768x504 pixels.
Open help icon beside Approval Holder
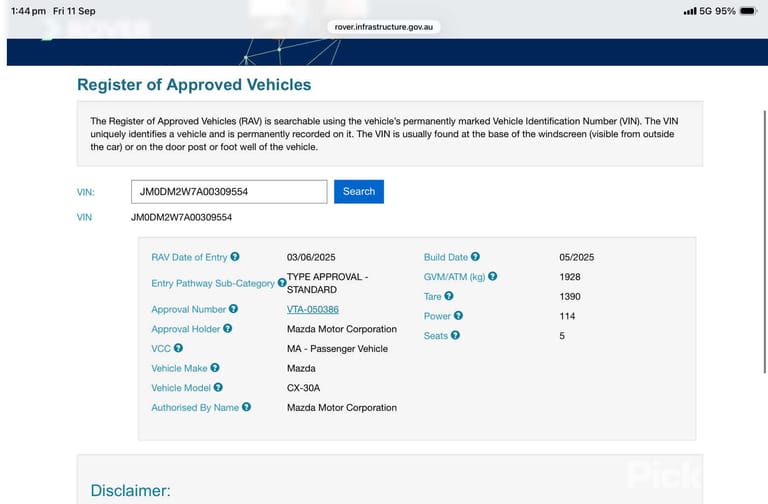click(x=227, y=329)
